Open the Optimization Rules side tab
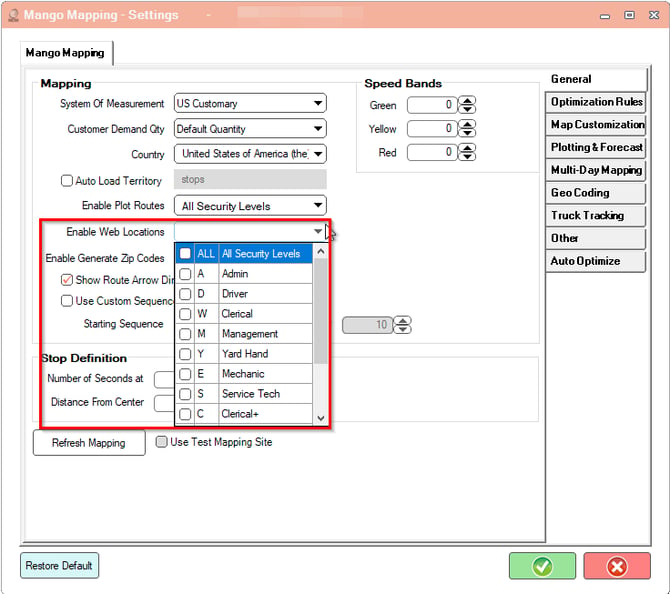Viewport: 670px width, 594px height. point(596,102)
